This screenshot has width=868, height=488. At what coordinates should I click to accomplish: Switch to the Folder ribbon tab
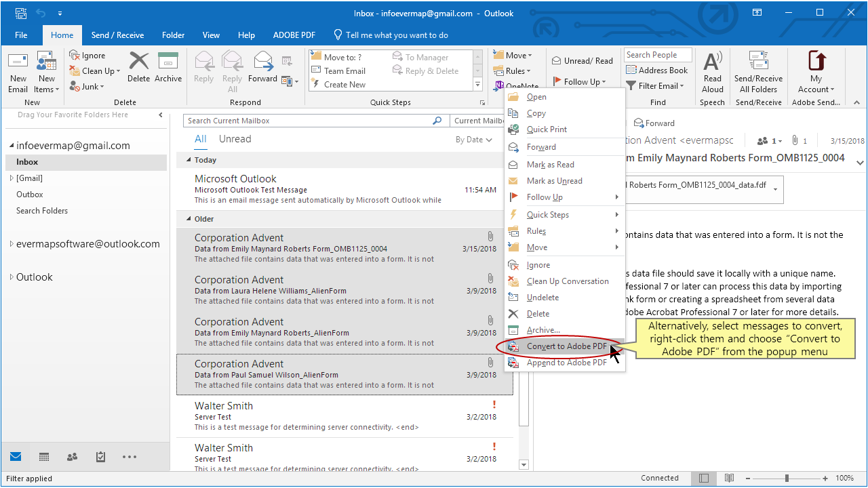(174, 35)
